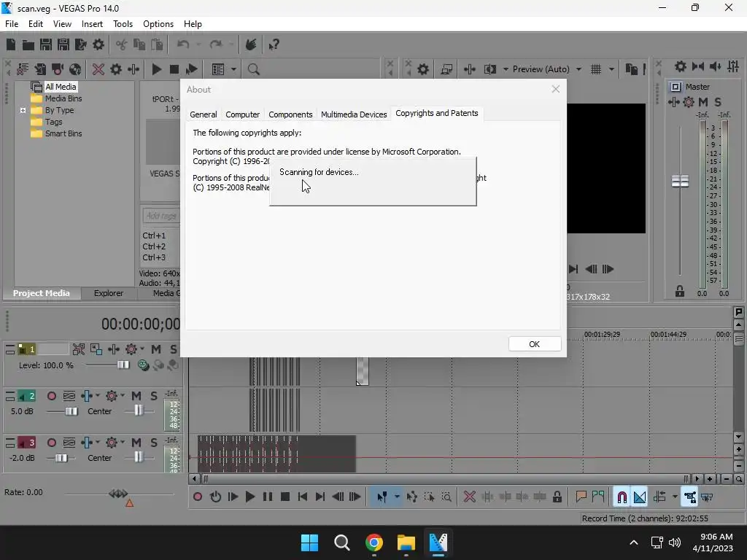Open the Tools menu
Viewport: 747px width, 560px height.
coord(123,24)
